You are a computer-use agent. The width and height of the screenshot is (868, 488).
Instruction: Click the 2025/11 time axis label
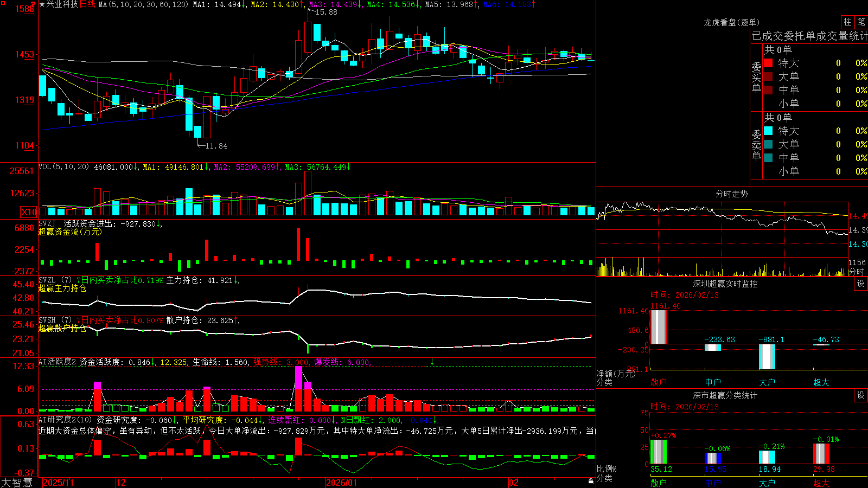pos(58,483)
